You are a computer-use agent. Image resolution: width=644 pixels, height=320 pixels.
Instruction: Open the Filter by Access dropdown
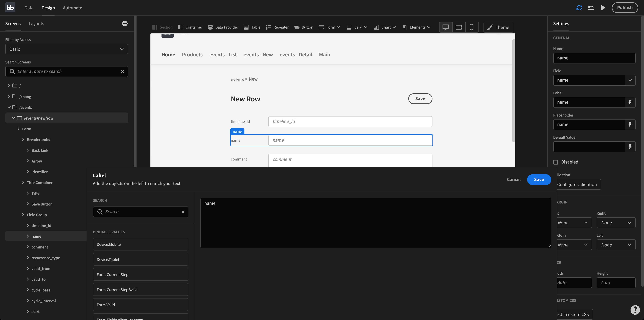pyautogui.click(x=66, y=49)
